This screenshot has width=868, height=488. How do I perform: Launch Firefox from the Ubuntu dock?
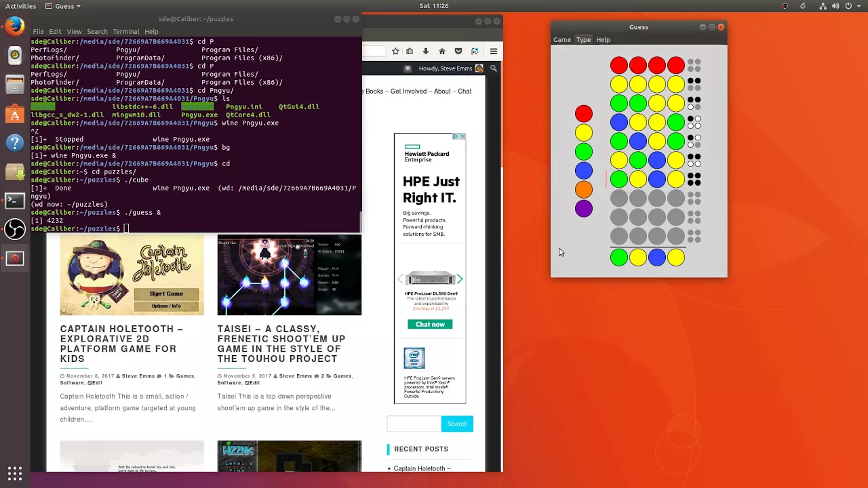(15, 27)
